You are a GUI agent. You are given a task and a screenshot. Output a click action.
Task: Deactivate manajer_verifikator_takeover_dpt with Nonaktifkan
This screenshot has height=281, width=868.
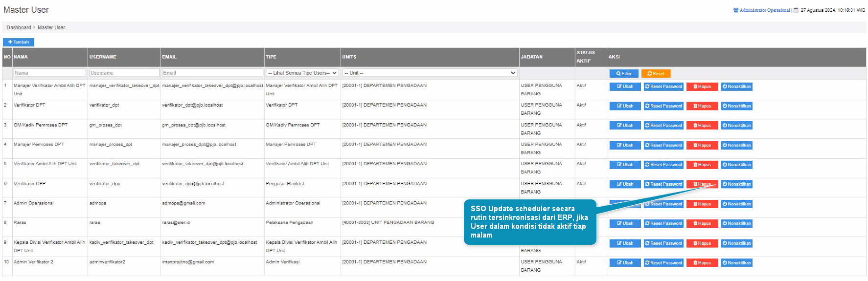736,86
